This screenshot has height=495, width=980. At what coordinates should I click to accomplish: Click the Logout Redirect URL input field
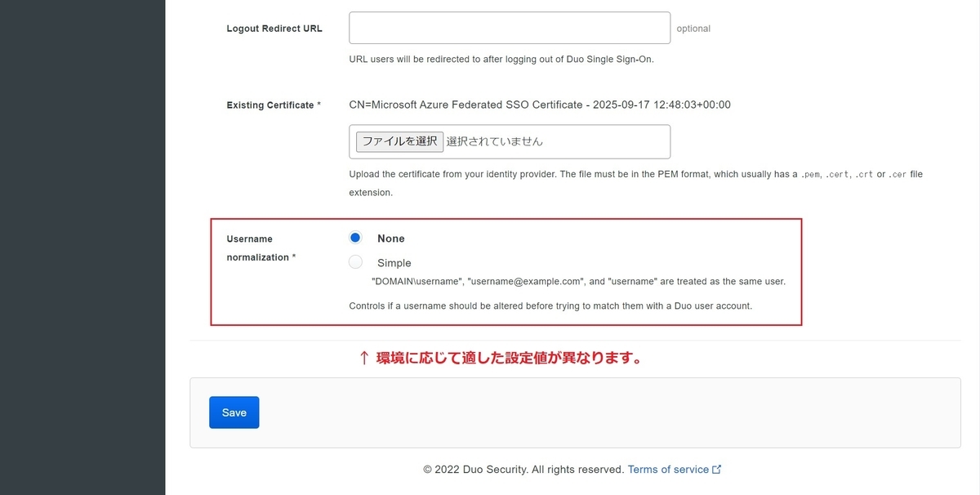click(x=510, y=28)
